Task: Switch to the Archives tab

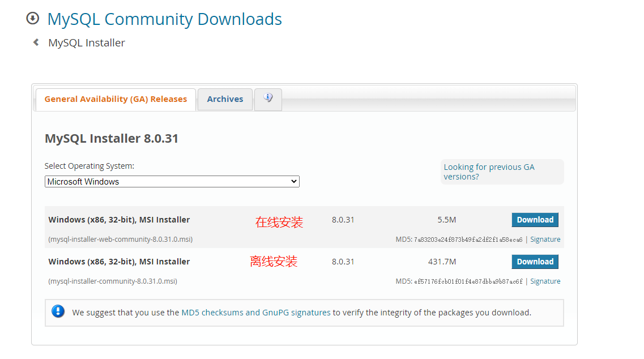Action: pos(225,100)
